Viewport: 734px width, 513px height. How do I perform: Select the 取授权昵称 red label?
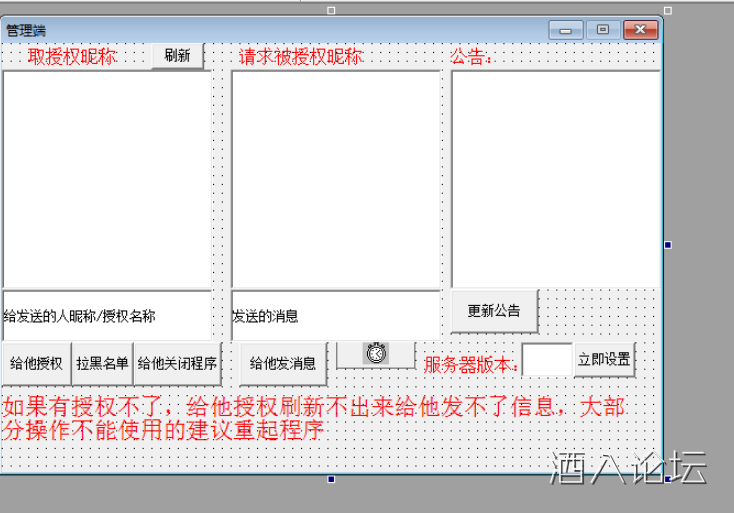pyautogui.click(x=72, y=57)
